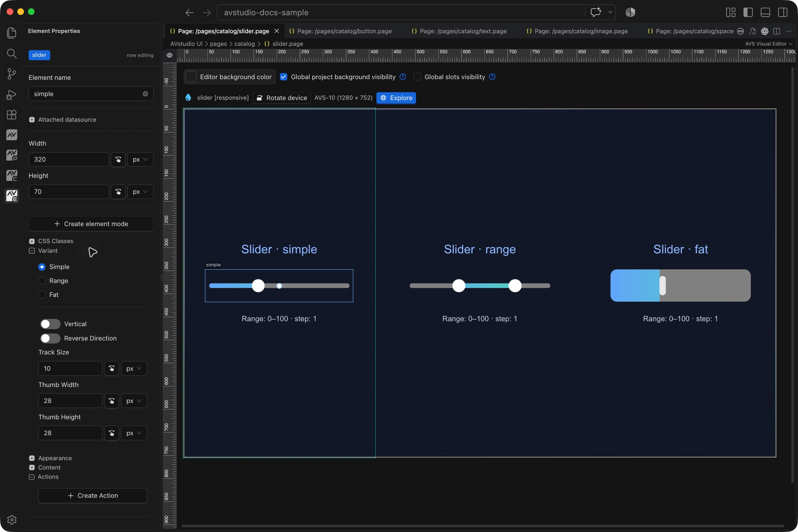
Task: Expand the CSS Classes section
Action: pos(32,241)
